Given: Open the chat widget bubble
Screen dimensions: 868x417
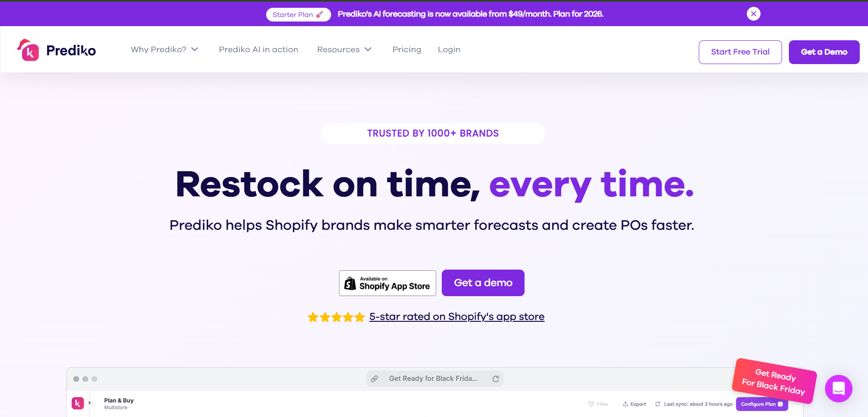Looking at the screenshot, I should click(838, 389).
